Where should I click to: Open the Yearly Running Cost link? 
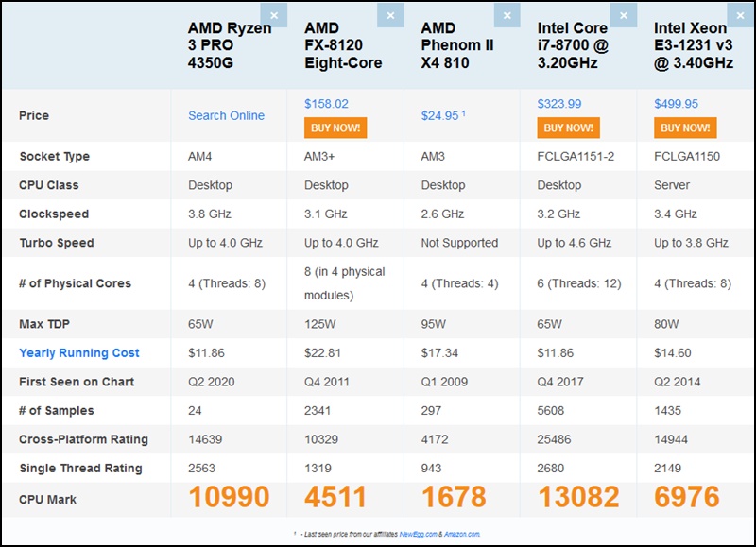[79, 352]
